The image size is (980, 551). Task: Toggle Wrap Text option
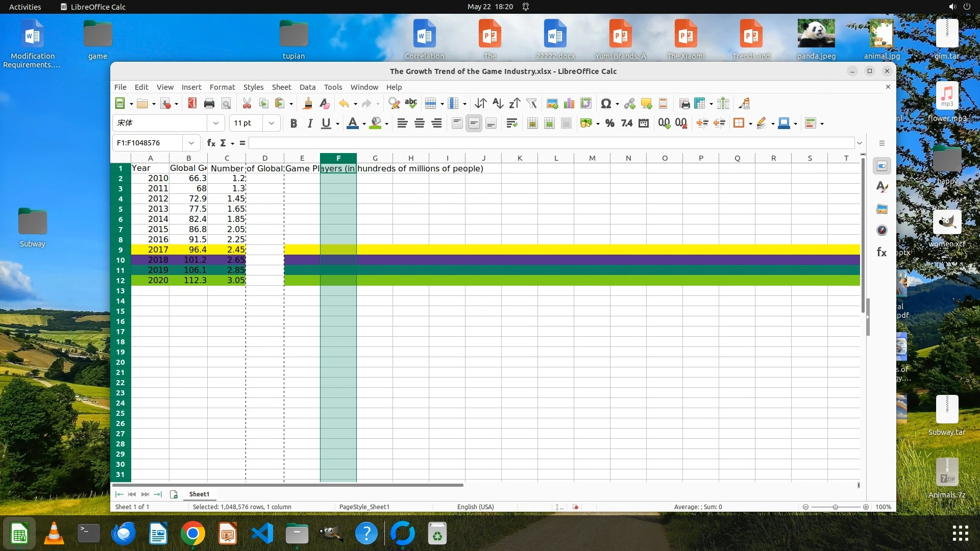[511, 123]
